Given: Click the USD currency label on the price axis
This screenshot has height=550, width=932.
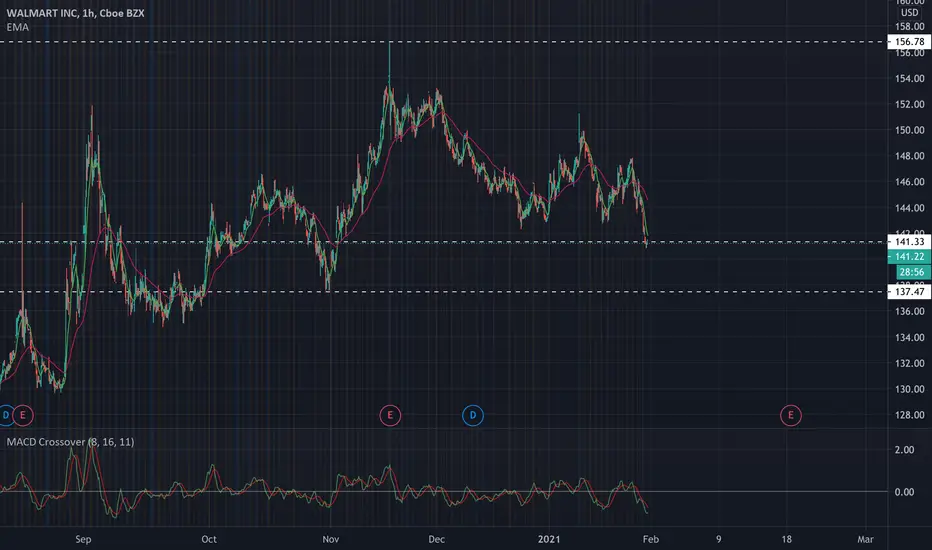Looking at the screenshot, I should (909, 12).
